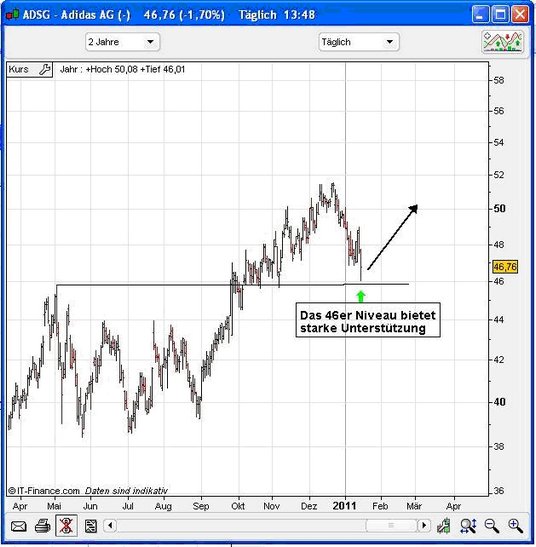Screen dimensions: 536x547
Task: Open the '2 Jahre' period dropdown
Action: 122,42
